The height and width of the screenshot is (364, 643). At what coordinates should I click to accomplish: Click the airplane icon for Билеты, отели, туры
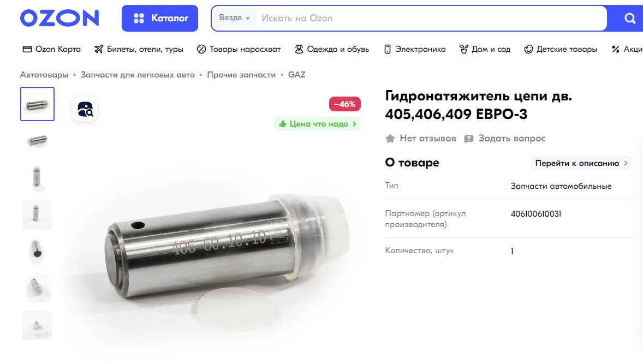pos(99,49)
